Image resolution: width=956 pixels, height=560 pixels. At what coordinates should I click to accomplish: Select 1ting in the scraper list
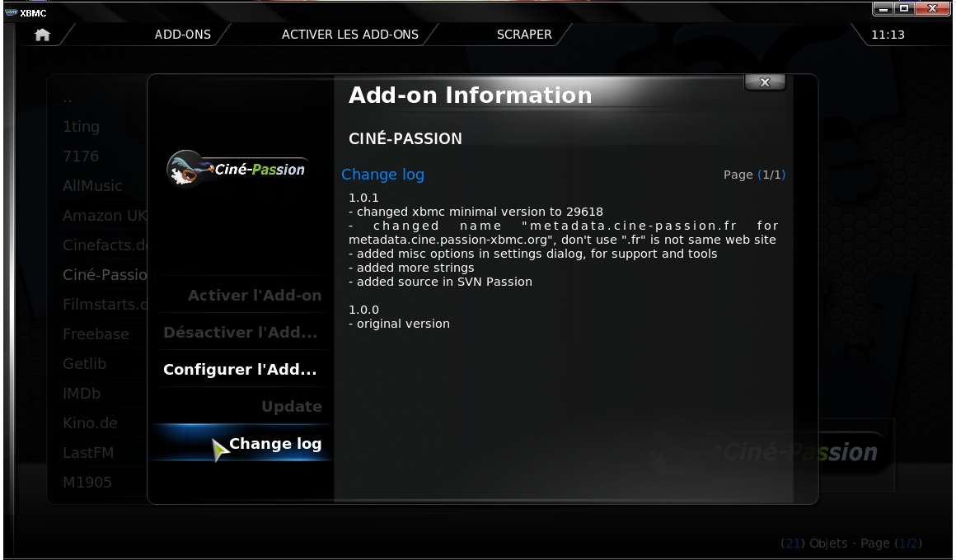[81, 127]
